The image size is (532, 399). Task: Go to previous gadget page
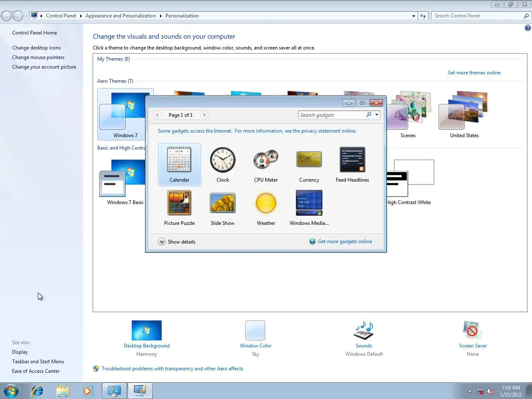click(x=157, y=115)
